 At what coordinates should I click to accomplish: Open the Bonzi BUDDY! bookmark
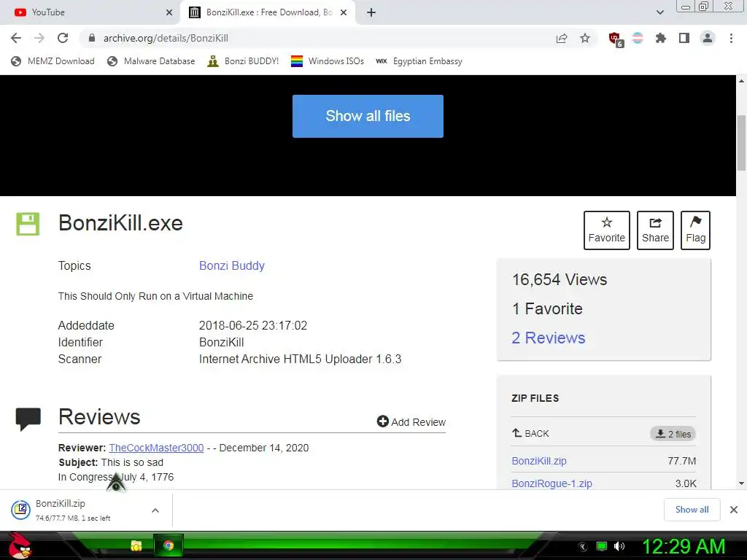pos(243,61)
